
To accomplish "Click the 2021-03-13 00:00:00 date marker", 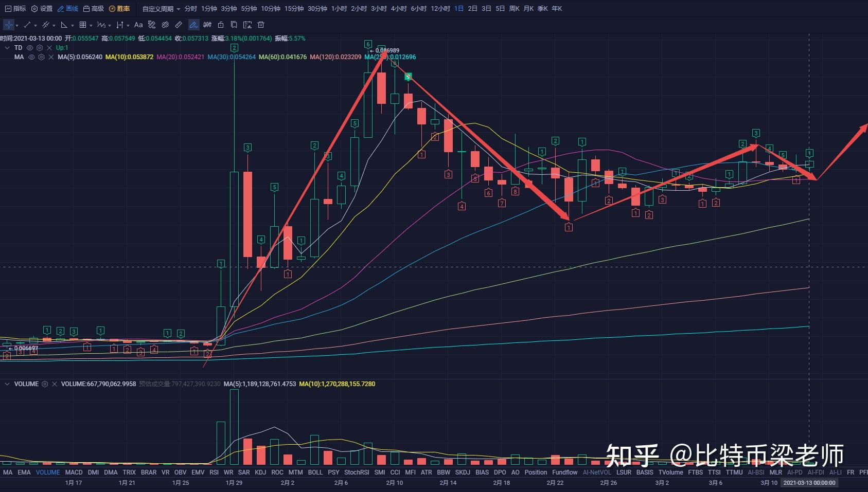I will (x=809, y=483).
